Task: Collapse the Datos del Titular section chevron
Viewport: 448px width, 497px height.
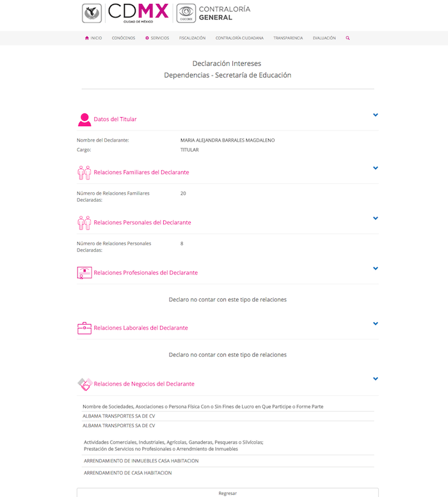Action: pos(376,115)
